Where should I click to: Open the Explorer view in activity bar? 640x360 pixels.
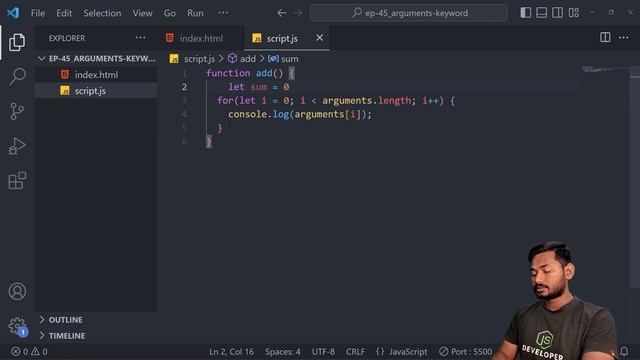17,42
